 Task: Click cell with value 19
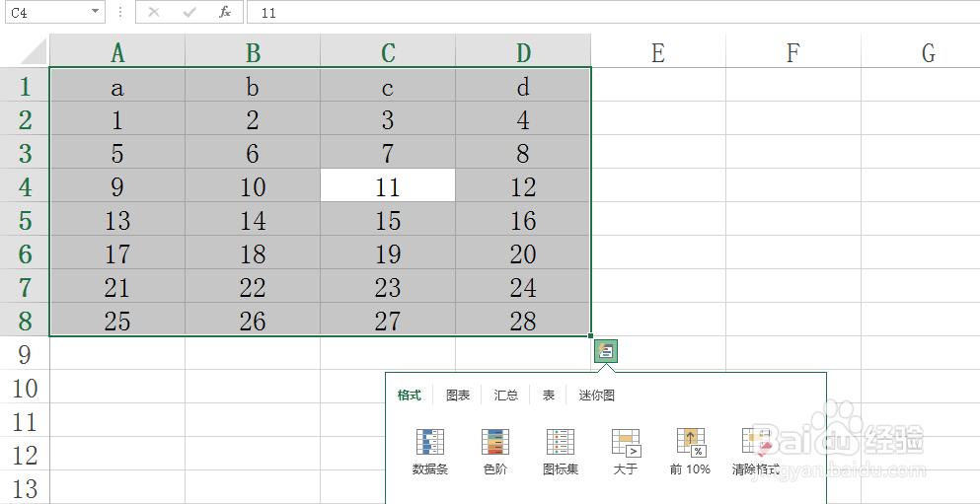388,252
